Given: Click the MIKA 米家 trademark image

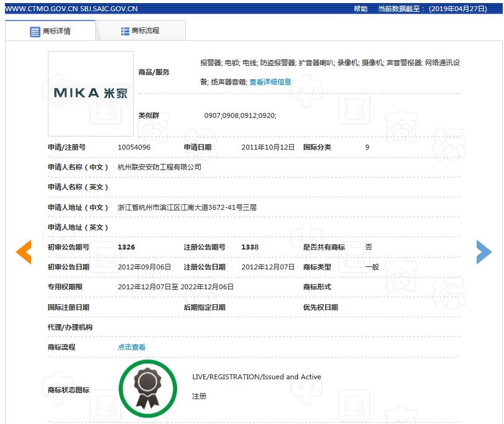Looking at the screenshot, I should pyautogui.click(x=90, y=92).
